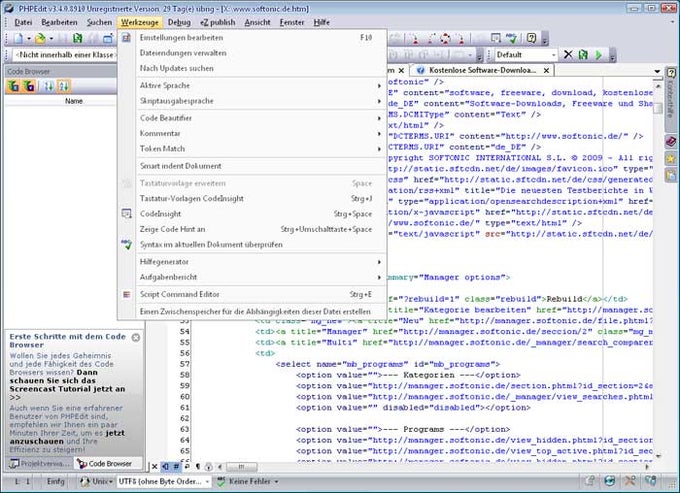680x493 pixels.
Task: Click the editor horizontal scrollbar thumb
Action: (x=242, y=467)
